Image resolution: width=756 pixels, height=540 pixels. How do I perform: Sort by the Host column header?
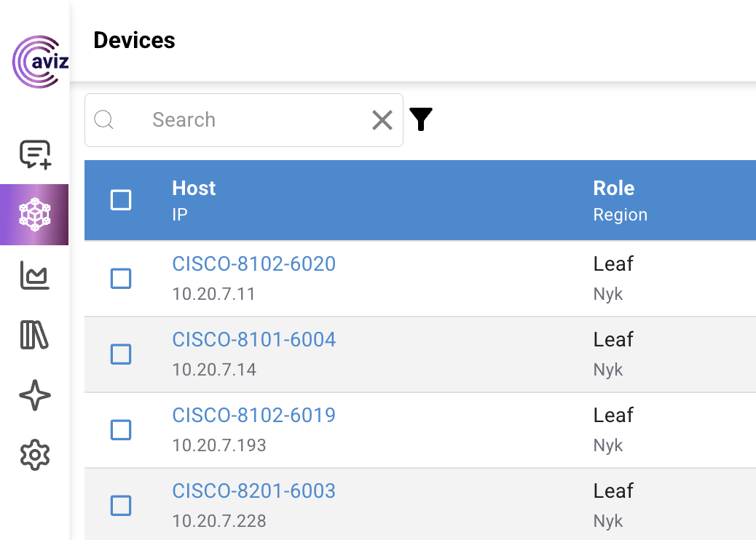coord(194,188)
